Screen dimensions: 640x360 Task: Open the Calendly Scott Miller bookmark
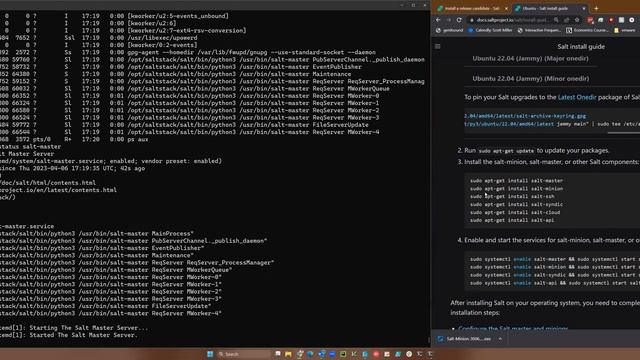490,30
